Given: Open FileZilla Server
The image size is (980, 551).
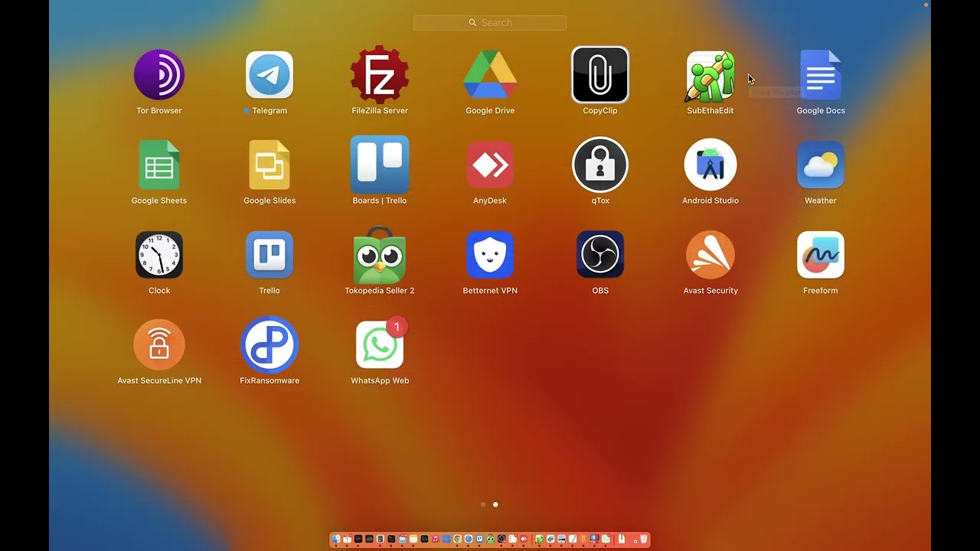Looking at the screenshot, I should click(x=380, y=75).
